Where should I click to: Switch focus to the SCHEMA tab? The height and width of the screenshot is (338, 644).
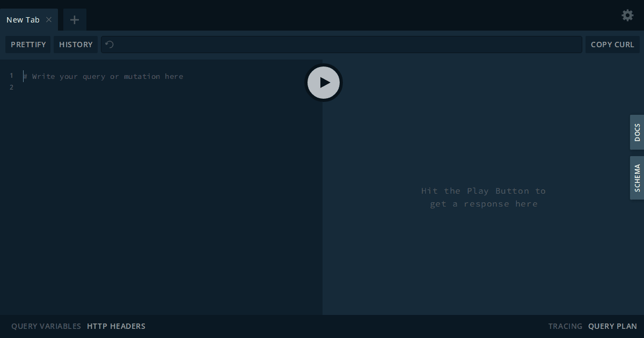click(x=636, y=178)
